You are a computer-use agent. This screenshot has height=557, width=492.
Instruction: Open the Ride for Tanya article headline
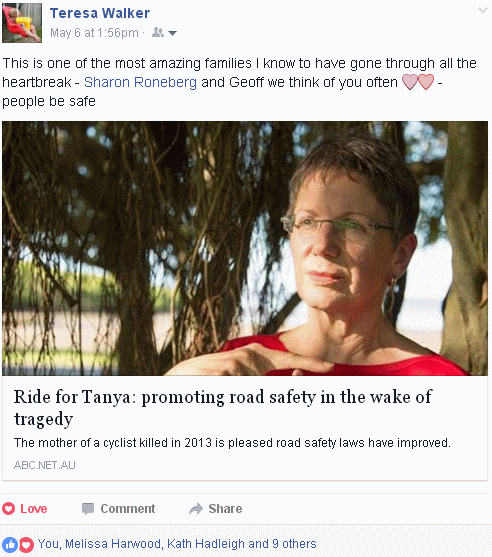pos(223,408)
